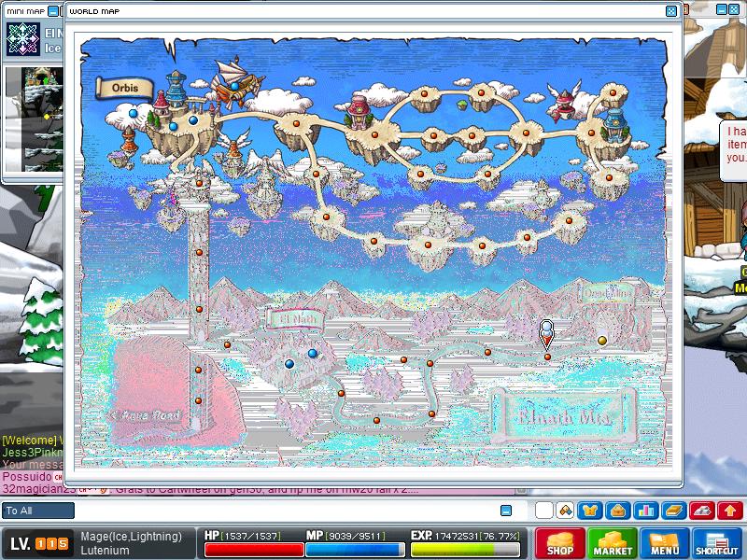Open the Cash Shop button
The height and width of the screenshot is (560, 747).
[560, 543]
